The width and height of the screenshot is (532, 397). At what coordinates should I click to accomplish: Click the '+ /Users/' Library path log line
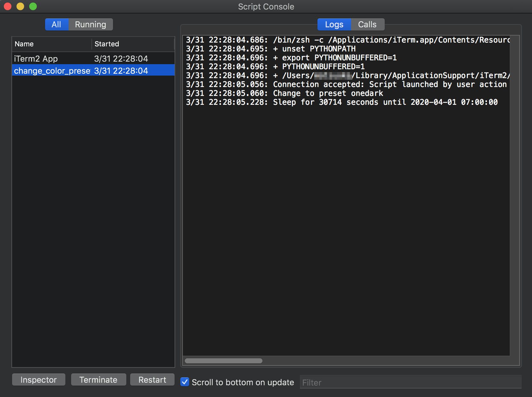[348, 76]
